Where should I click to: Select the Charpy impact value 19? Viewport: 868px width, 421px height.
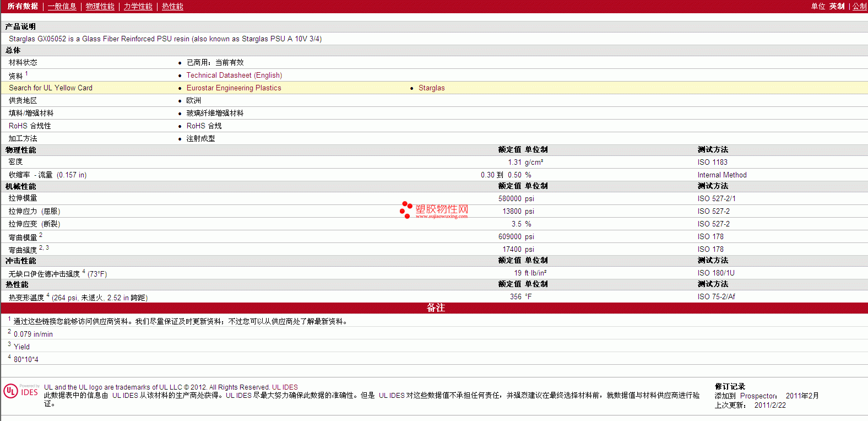(518, 273)
